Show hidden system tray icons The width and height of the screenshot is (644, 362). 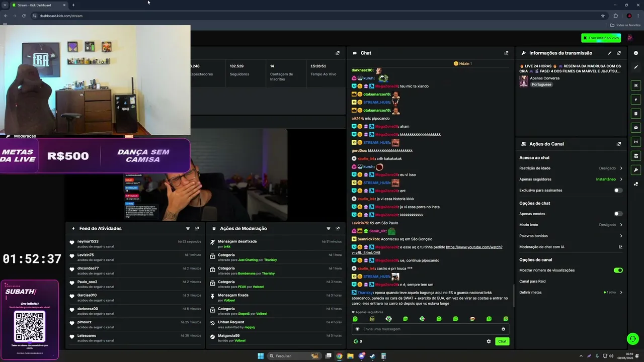point(581,356)
